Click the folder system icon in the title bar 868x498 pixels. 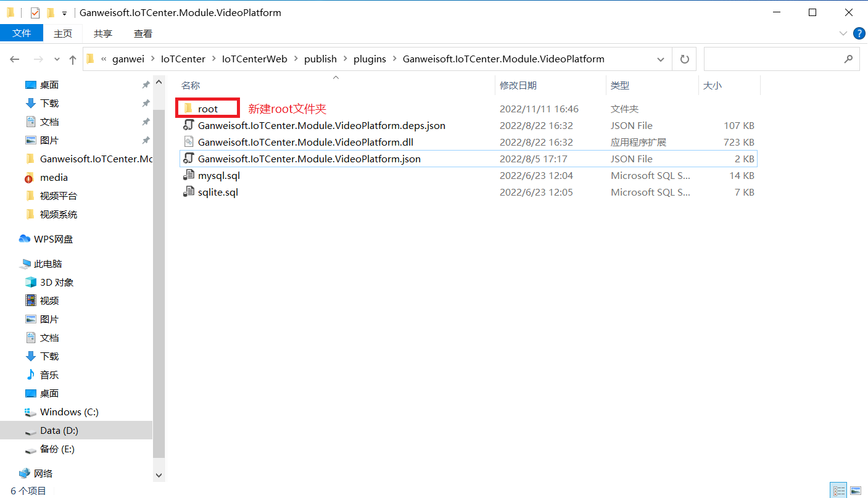pyautogui.click(x=10, y=12)
